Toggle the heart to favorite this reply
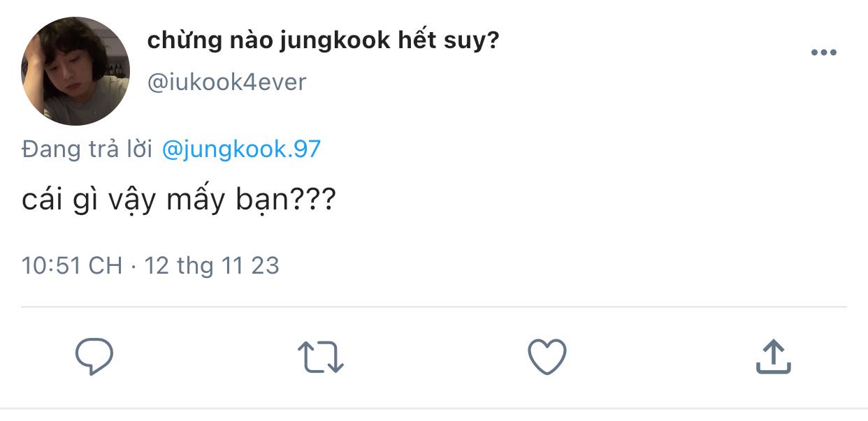This screenshot has width=868, height=421. click(x=547, y=357)
